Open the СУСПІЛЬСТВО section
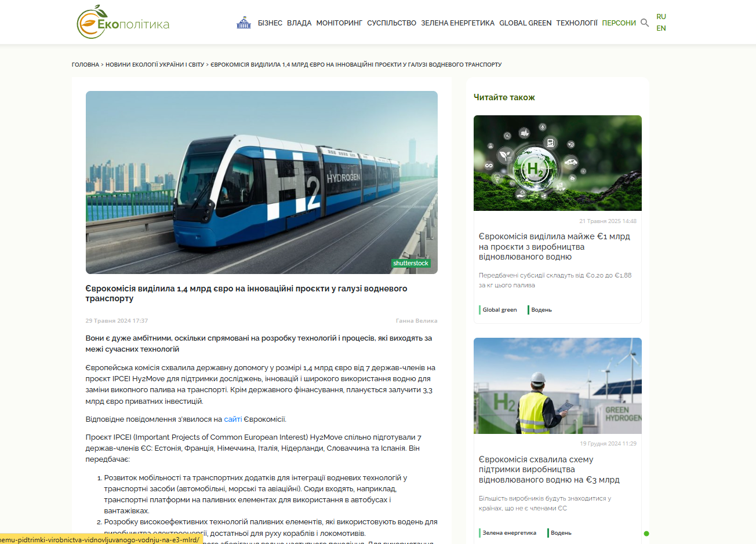The image size is (756, 544). click(391, 23)
